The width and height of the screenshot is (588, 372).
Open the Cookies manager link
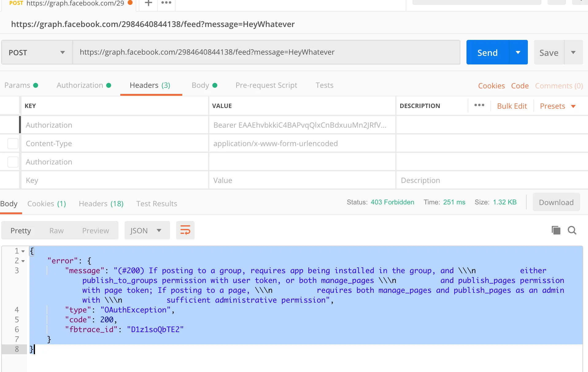491,86
